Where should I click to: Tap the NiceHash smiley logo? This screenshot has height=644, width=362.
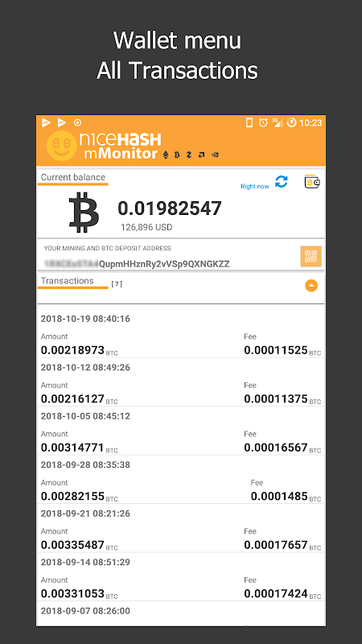pyautogui.click(x=62, y=146)
